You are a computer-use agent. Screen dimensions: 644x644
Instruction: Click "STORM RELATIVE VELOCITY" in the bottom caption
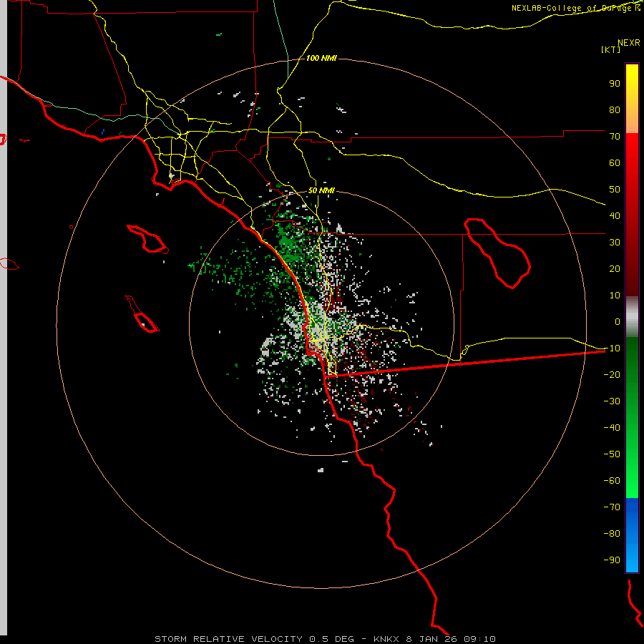tap(230, 639)
